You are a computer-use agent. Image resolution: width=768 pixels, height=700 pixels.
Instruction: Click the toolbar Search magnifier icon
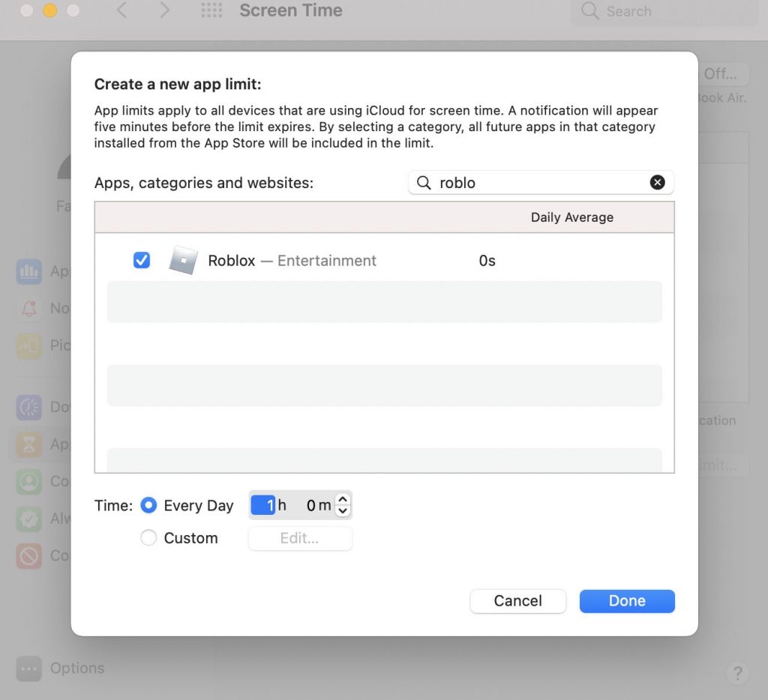click(590, 10)
